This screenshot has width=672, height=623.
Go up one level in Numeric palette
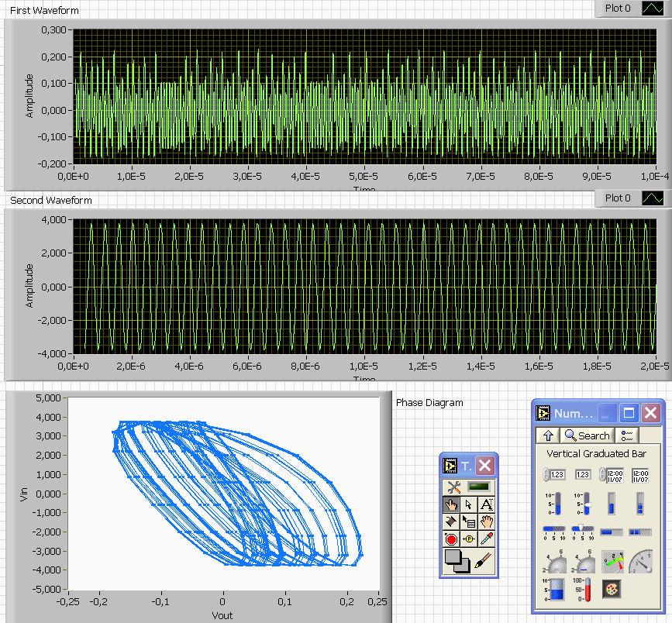pos(548,435)
